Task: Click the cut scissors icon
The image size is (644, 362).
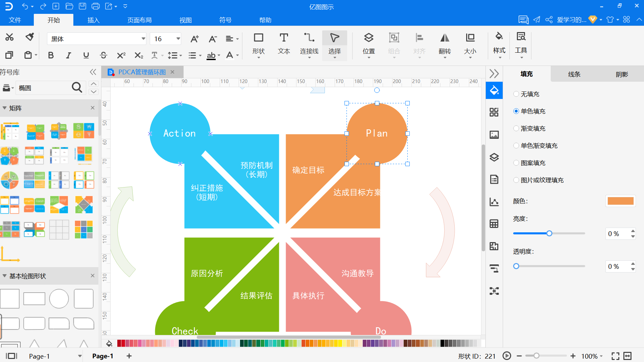Action: pos(9,37)
